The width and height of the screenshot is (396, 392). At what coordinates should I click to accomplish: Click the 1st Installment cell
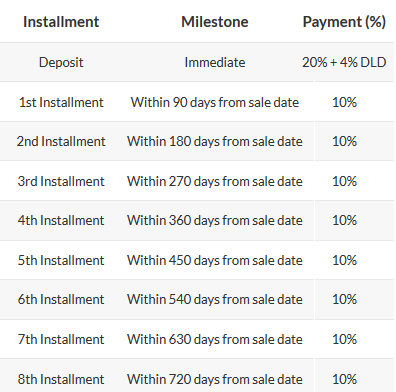point(61,102)
